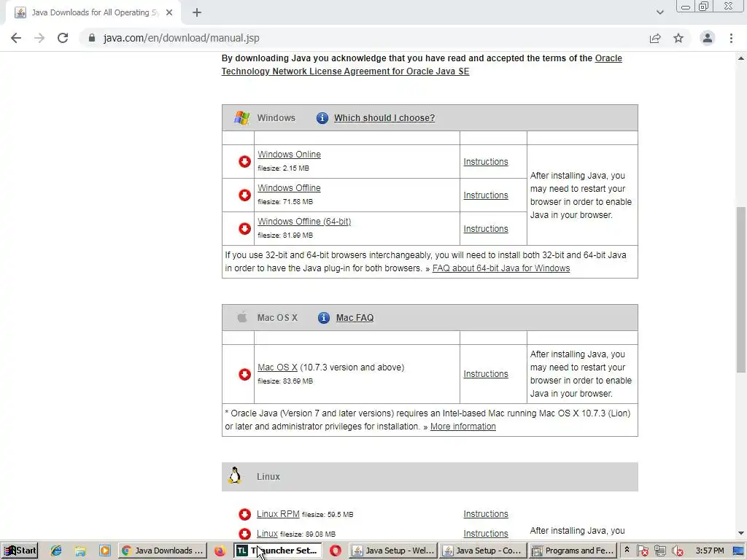Go forward using the browser forward arrow
The height and width of the screenshot is (560, 747).
tap(39, 38)
